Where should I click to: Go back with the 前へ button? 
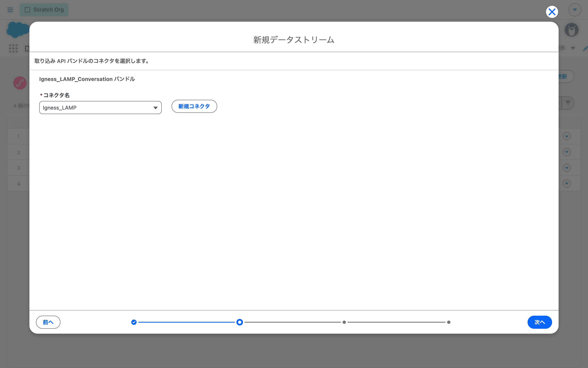pos(48,322)
